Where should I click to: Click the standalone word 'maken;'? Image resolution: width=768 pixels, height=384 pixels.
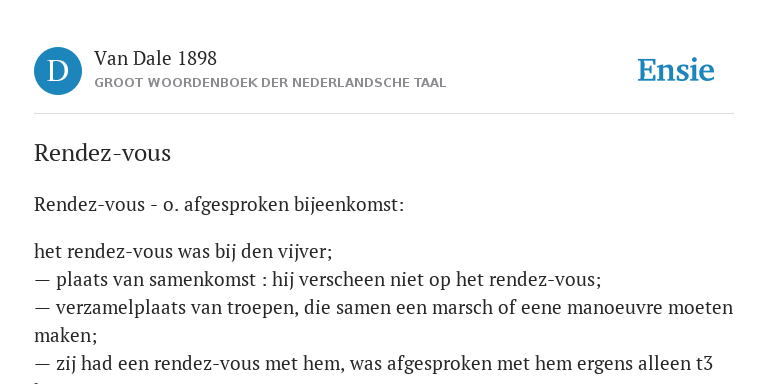[x=66, y=336]
